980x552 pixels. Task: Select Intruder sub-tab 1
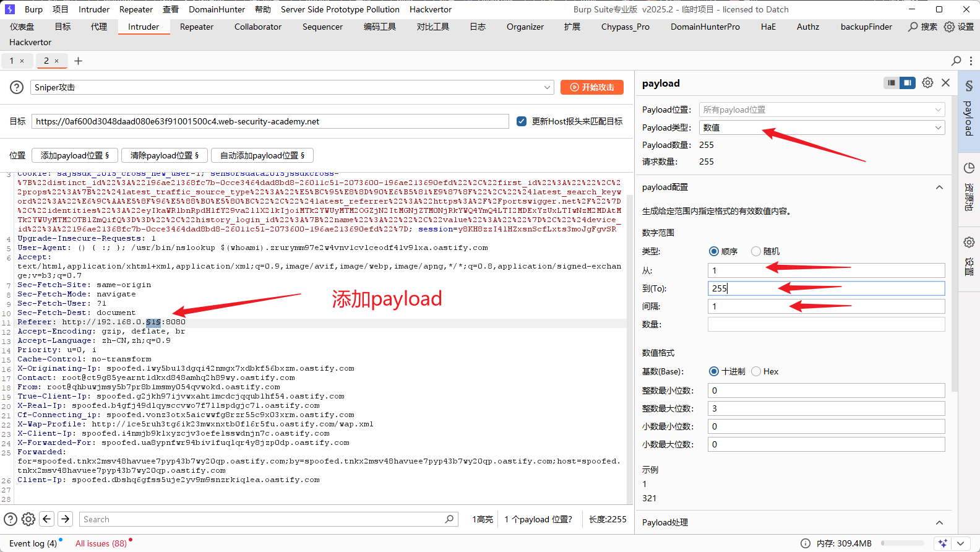11,61
